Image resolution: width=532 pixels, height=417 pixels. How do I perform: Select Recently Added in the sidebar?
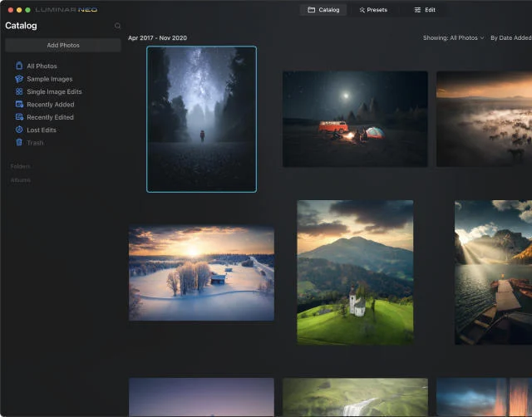[x=51, y=105]
